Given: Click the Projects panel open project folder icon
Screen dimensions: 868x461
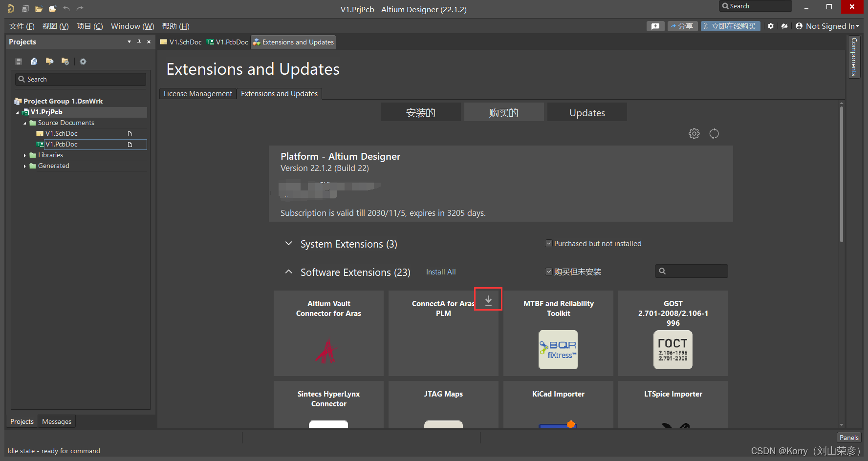Looking at the screenshot, I should tap(49, 62).
